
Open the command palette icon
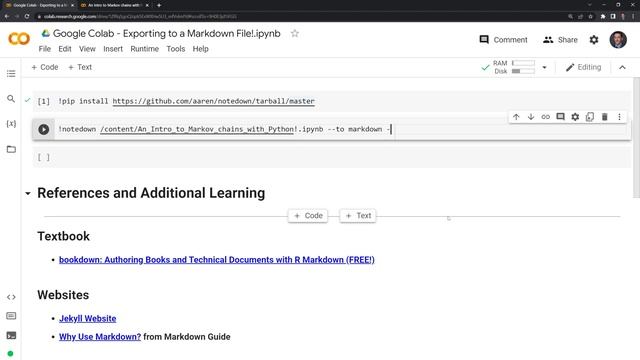11,316
